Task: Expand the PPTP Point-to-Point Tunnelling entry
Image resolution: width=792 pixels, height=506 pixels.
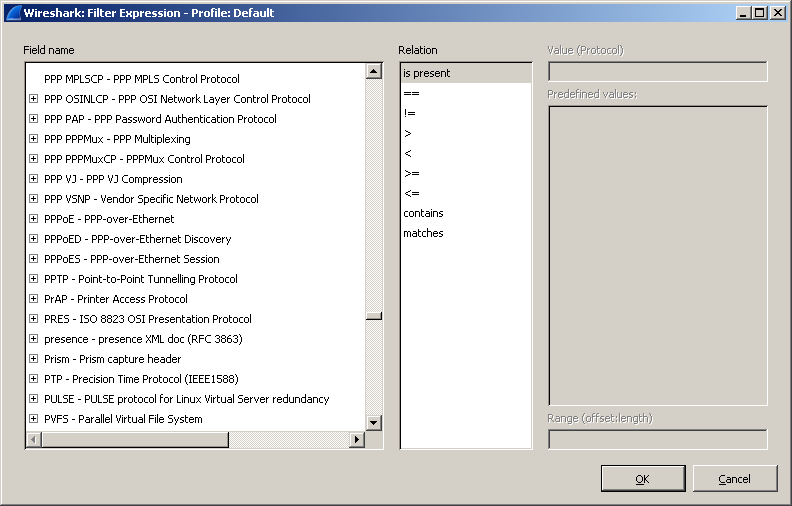Action: click(x=34, y=279)
